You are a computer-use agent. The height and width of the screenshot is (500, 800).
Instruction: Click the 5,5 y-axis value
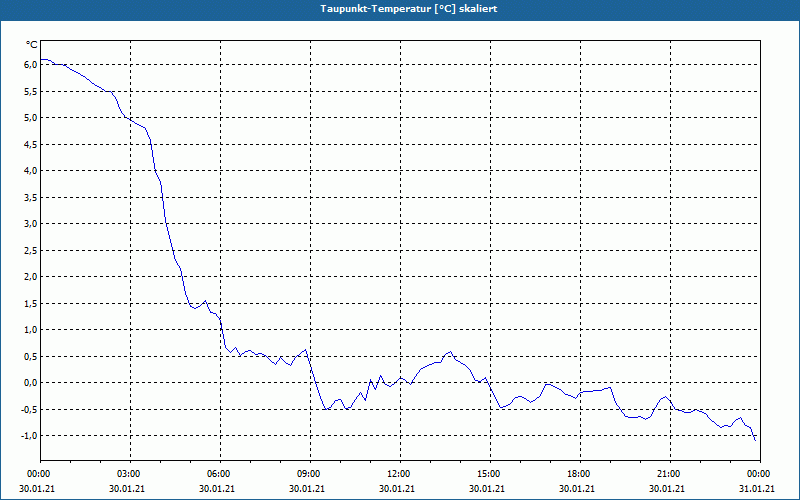click(x=30, y=91)
